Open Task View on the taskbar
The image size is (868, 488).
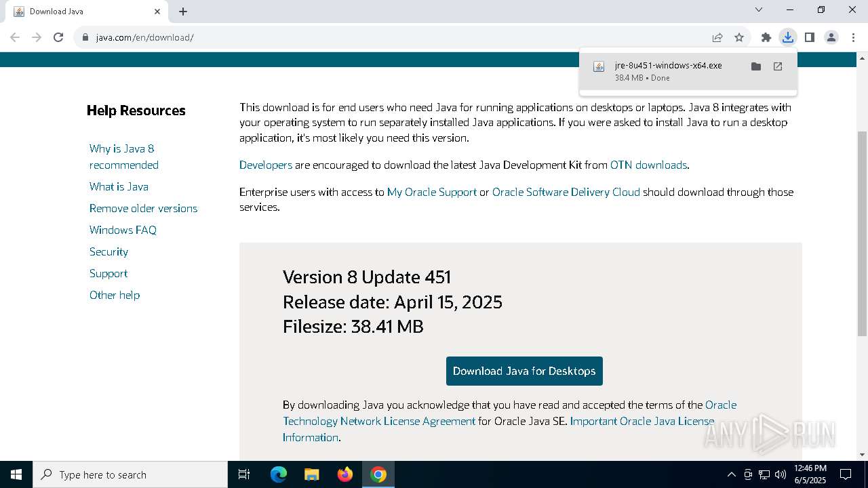pos(244,474)
